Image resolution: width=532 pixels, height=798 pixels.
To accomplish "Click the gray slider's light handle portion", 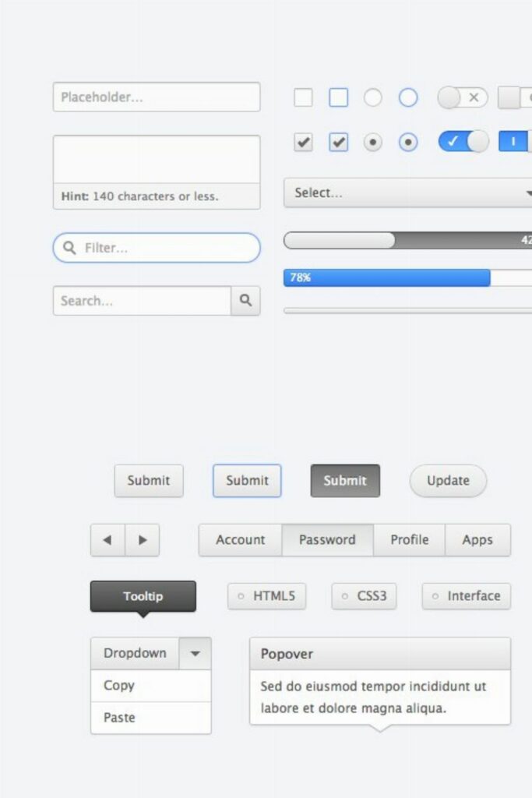I will tap(340, 240).
